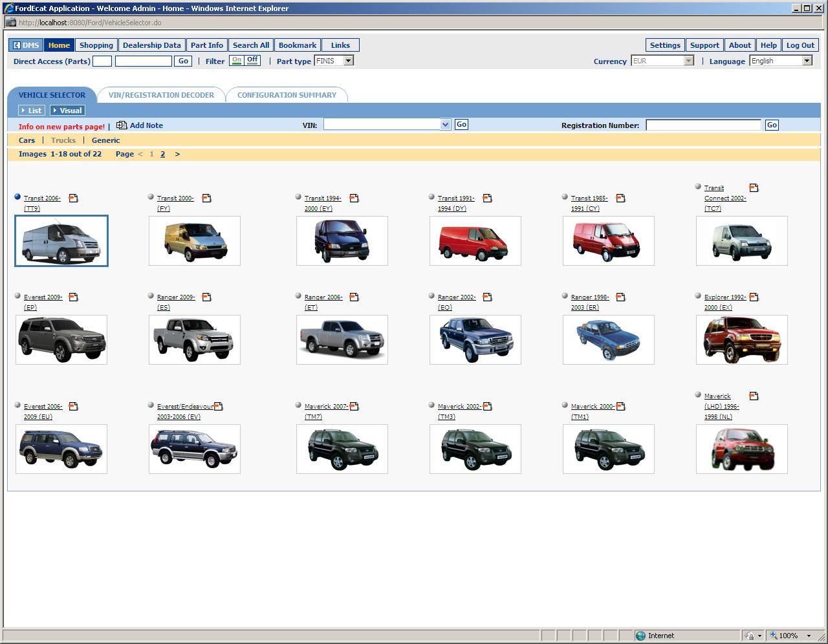The height and width of the screenshot is (644, 828).
Task: Select the Transit 2000- (FY) radio button
Action: click(151, 197)
